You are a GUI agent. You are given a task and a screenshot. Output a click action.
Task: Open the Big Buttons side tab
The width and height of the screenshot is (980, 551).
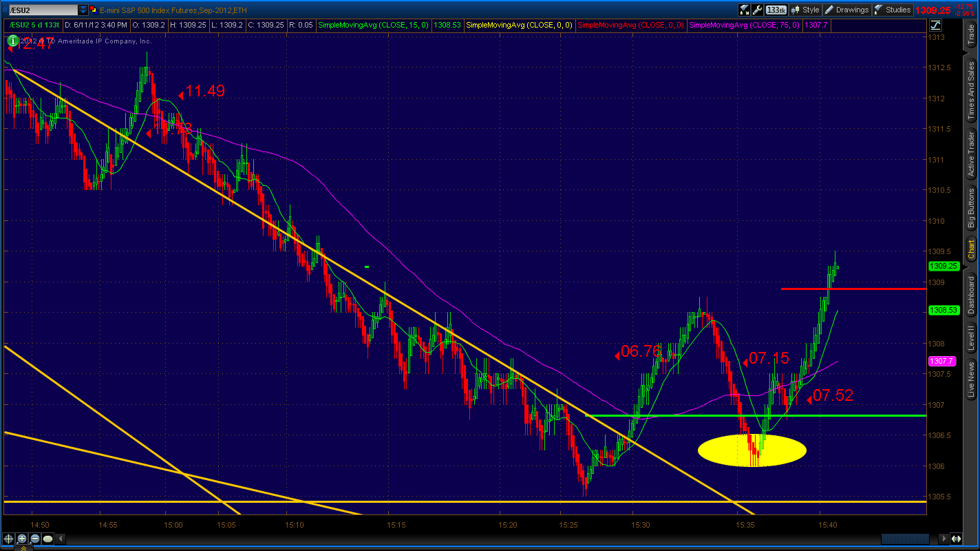click(x=971, y=209)
